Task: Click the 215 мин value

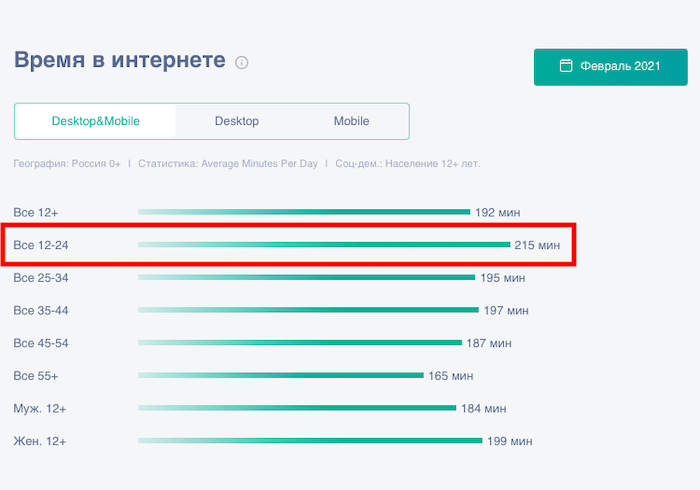Action: [x=537, y=245]
